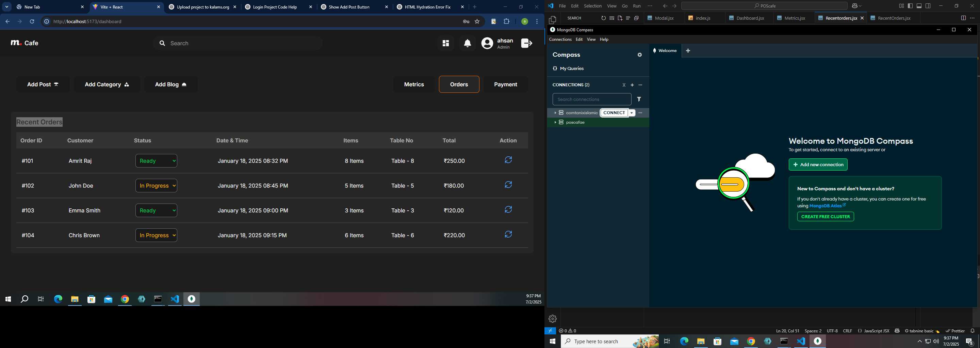Reload the localhost dashboard page in Chrome
Screen dimensions: 980x348
point(32,22)
